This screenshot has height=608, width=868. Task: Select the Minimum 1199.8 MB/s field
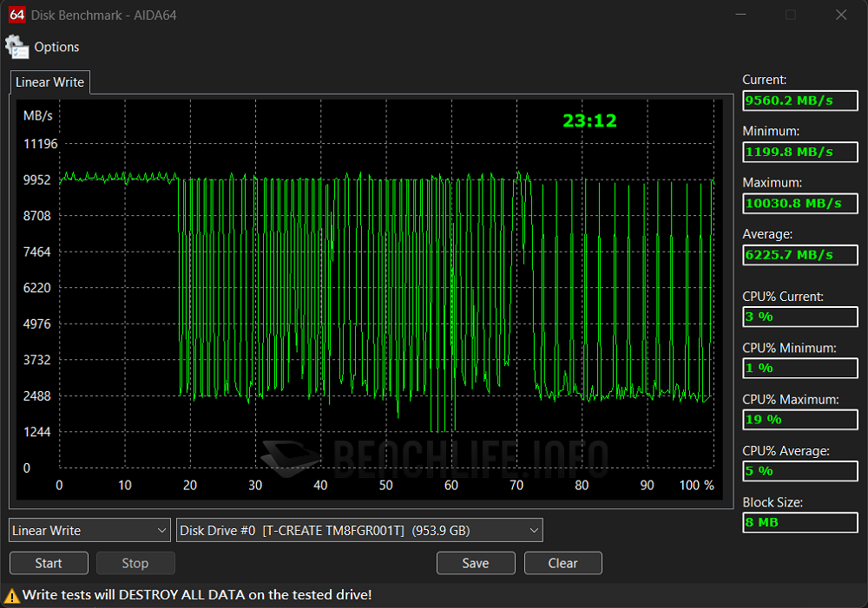(799, 152)
